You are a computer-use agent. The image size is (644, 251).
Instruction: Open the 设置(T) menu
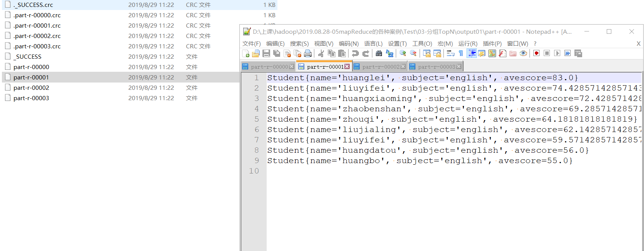pos(397,43)
